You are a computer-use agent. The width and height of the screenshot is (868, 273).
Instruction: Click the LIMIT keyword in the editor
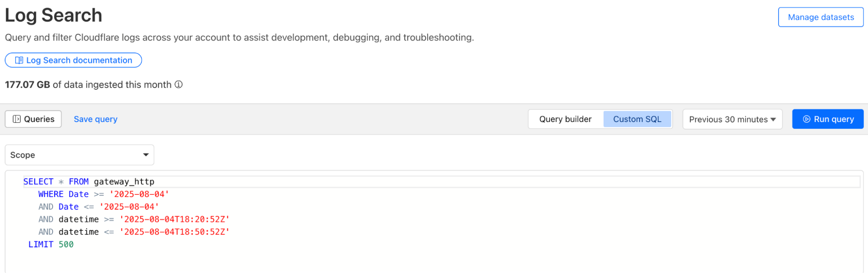click(x=41, y=244)
